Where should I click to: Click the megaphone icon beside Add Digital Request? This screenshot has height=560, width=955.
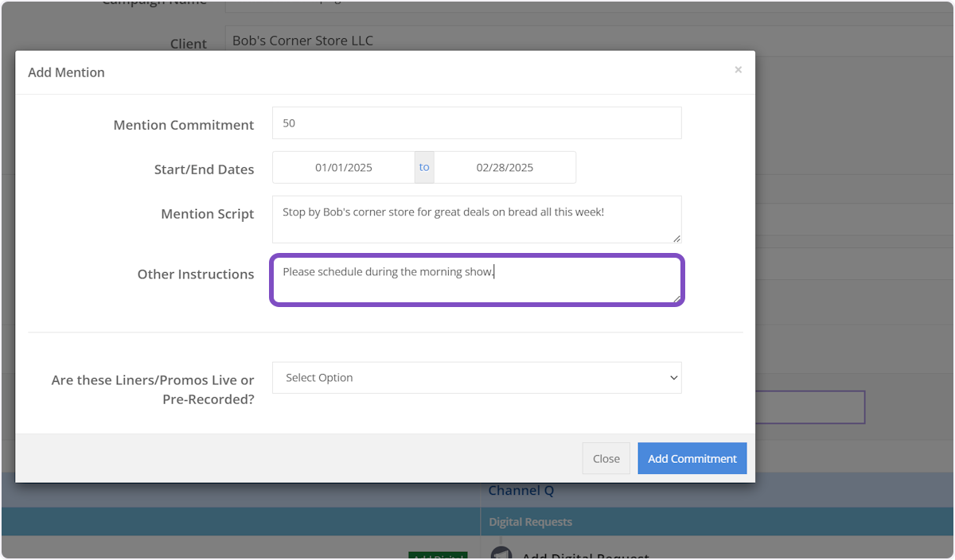click(501, 554)
